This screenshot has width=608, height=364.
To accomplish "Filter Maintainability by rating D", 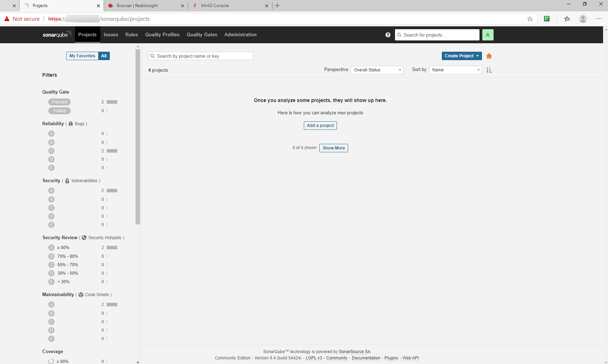I will (x=51, y=330).
